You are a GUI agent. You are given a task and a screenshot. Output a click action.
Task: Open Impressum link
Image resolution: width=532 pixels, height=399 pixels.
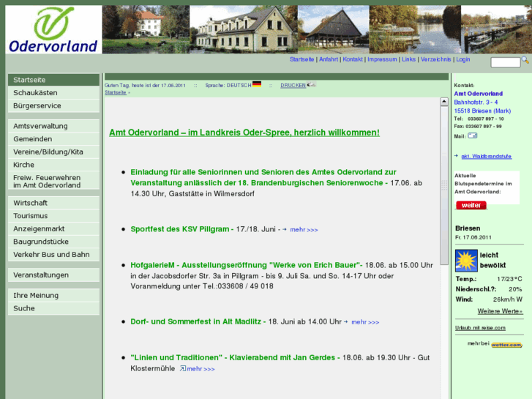click(x=382, y=59)
